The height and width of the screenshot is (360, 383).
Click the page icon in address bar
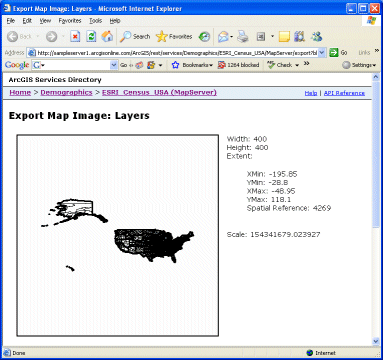[x=32, y=53]
